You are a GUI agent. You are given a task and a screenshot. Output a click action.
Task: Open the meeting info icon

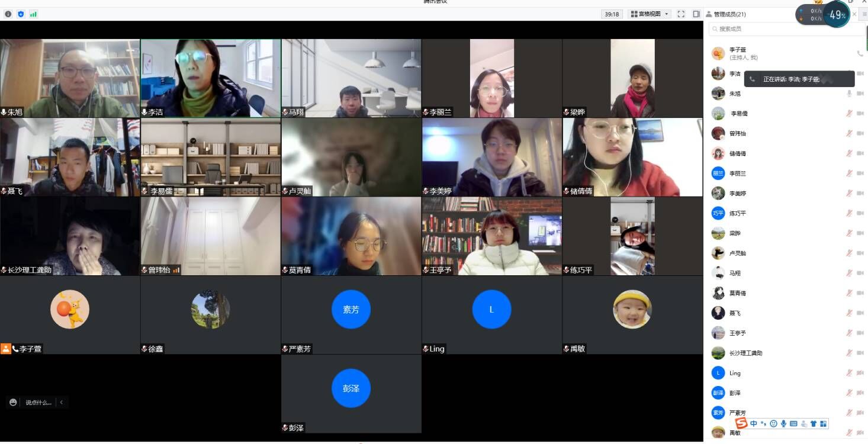coord(8,14)
